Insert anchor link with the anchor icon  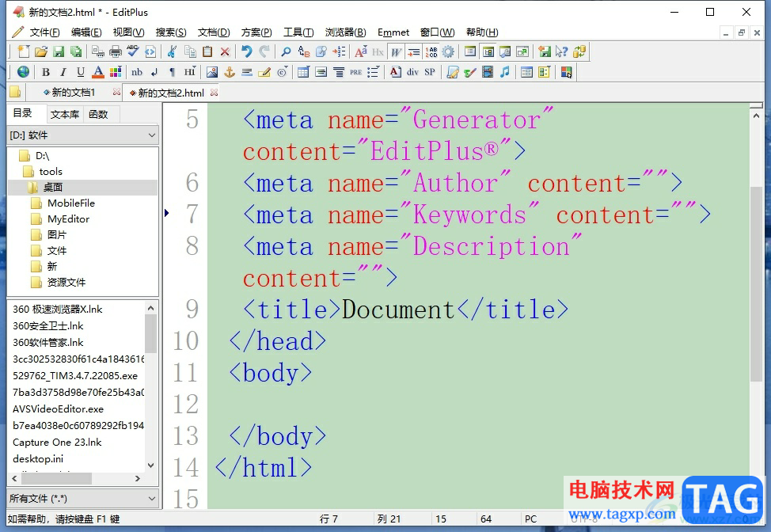point(230,72)
